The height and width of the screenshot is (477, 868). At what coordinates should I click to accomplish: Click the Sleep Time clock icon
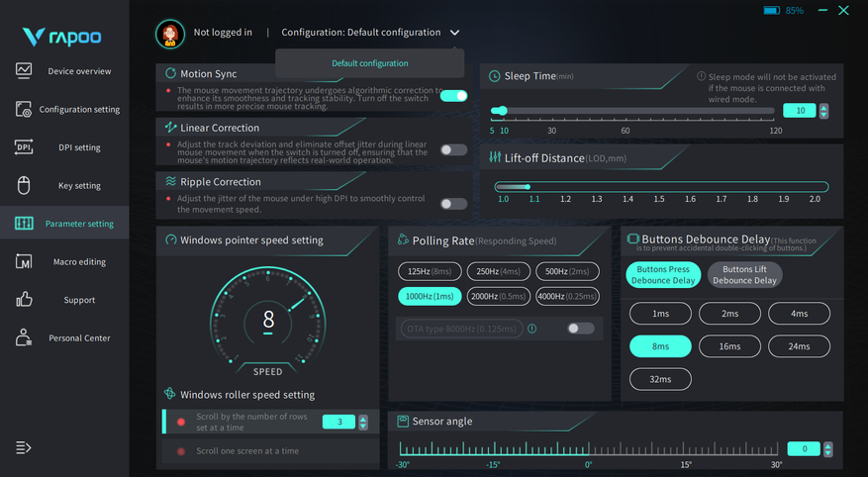tap(494, 76)
